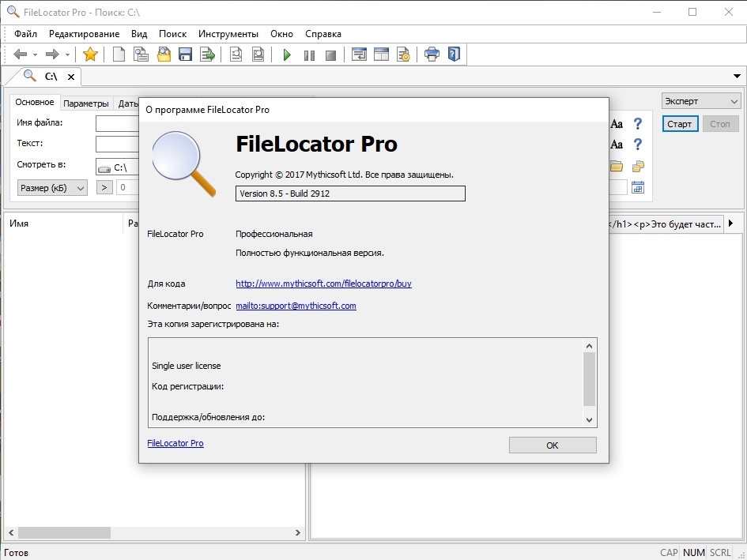The image size is (747, 560).
Task: Click the support@mythicsoft.com mail link
Action: (296, 306)
